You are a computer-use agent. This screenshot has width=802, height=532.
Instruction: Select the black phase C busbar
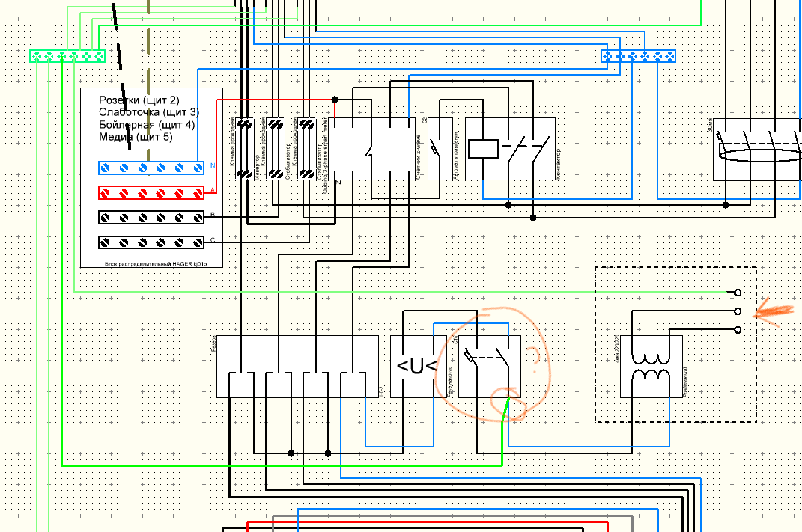[x=151, y=242]
